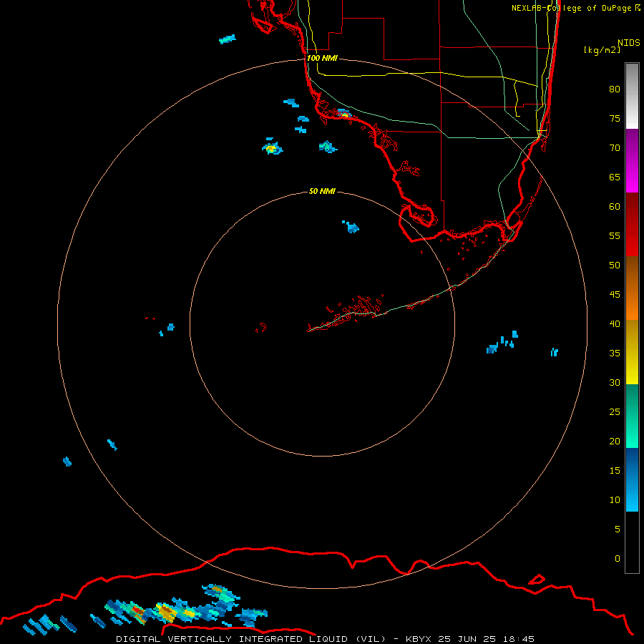Click the 5 value on the scale
This screenshot has width=644, height=644.
pos(618,529)
